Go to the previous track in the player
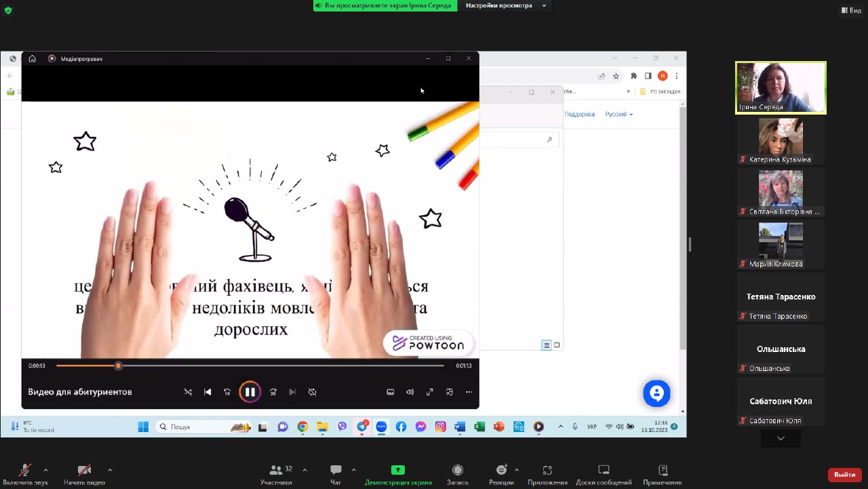868x489 pixels. click(208, 392)
